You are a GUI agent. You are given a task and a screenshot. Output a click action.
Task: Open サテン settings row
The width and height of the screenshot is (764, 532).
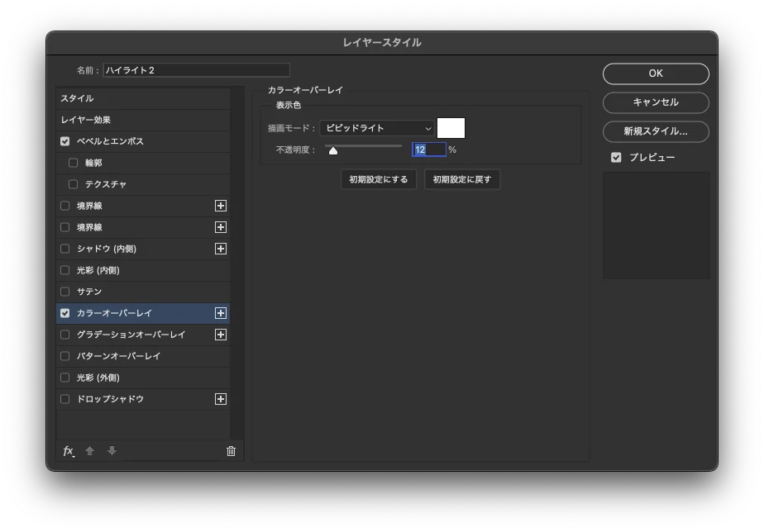coord(143,292)
